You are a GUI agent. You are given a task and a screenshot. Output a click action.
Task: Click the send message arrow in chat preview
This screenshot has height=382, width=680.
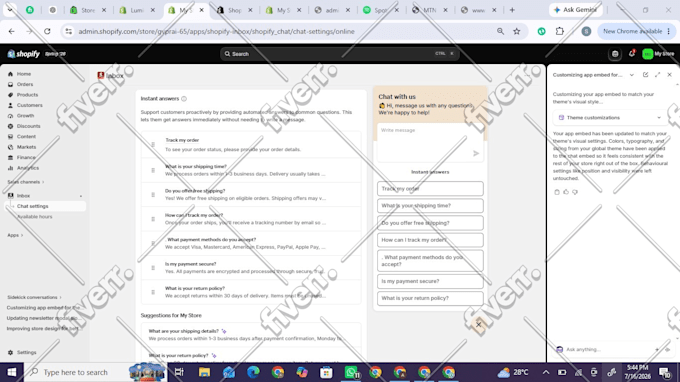[476, 153]
